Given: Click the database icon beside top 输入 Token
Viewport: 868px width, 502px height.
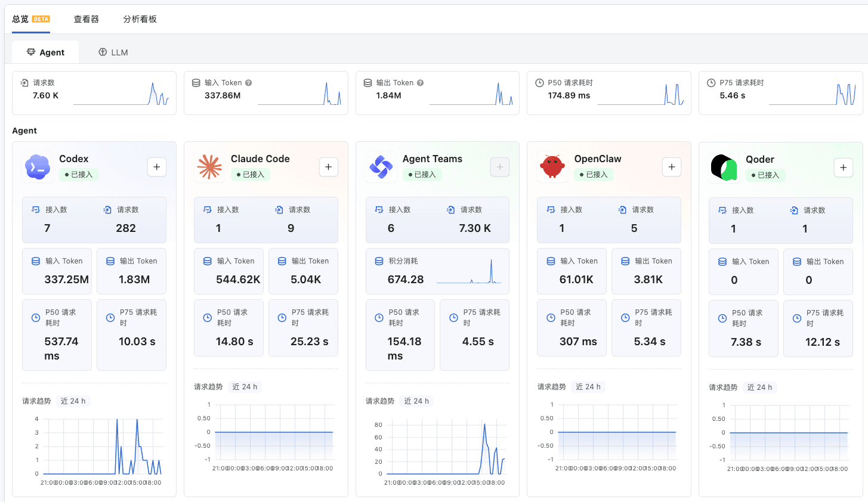Looking at the screenshot, I should [x=196, y=83].
